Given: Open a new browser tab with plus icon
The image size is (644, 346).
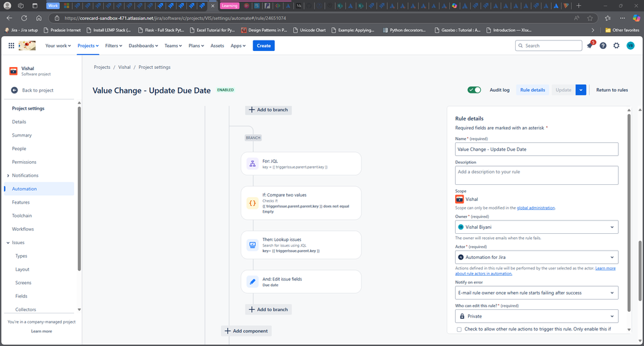Looking at the screenshot, I should [x=579, y=6].
